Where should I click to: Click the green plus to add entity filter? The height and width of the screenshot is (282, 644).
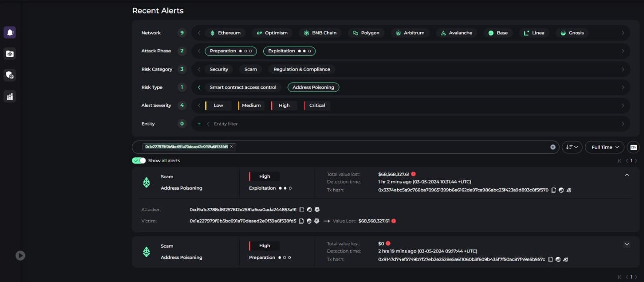tap(199, 124)
